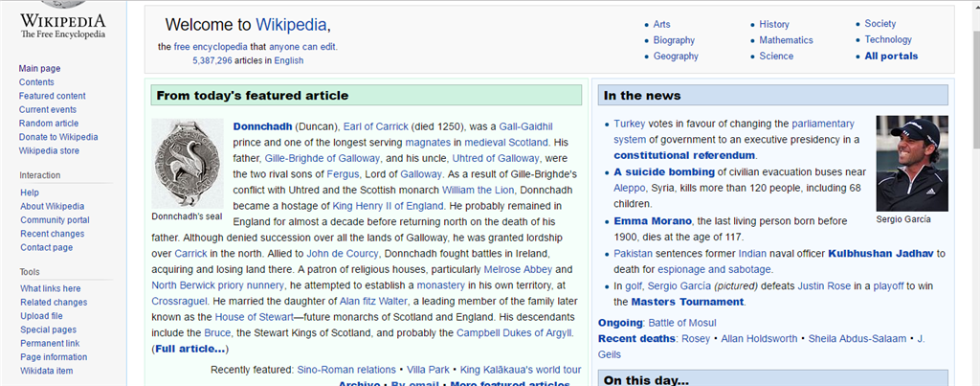Open constitutional referendum news link

tap(684, 155)
